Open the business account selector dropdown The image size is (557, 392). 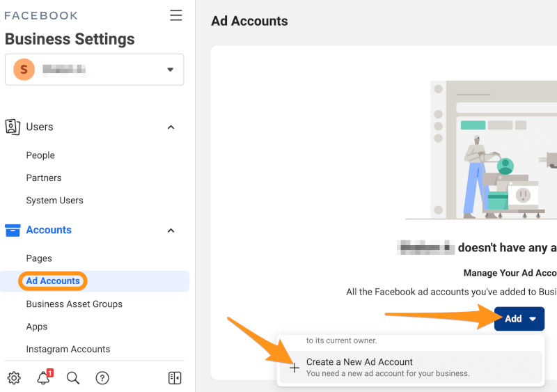(x=95, y=70)
